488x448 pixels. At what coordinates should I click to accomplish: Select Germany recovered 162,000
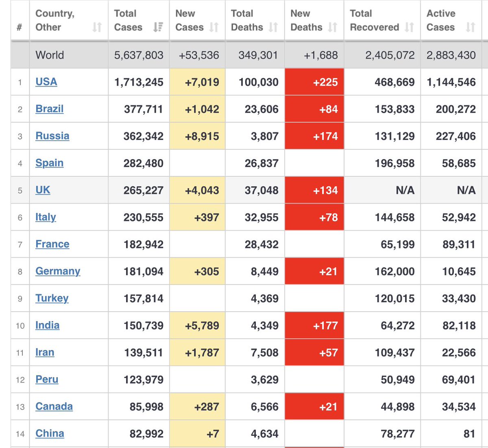[x=394, y=271]
